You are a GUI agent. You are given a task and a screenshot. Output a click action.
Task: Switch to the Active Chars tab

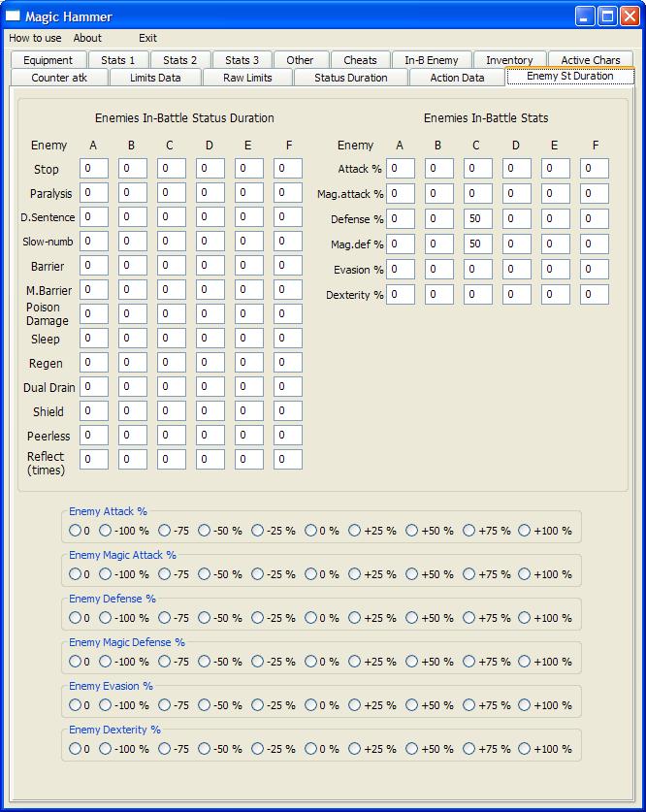pyautogui.click(x=591, y=60)
